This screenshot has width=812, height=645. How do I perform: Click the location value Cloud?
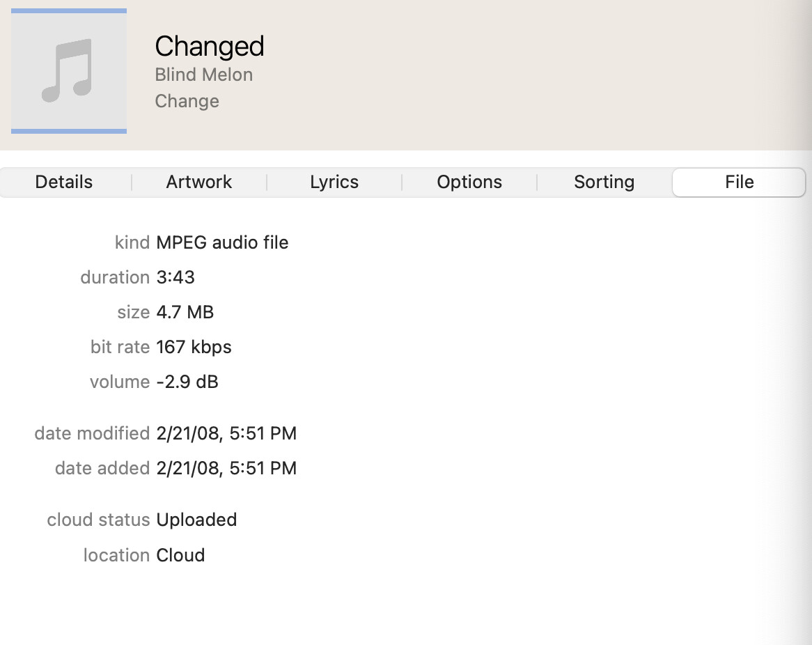click(x=180, y=555)
